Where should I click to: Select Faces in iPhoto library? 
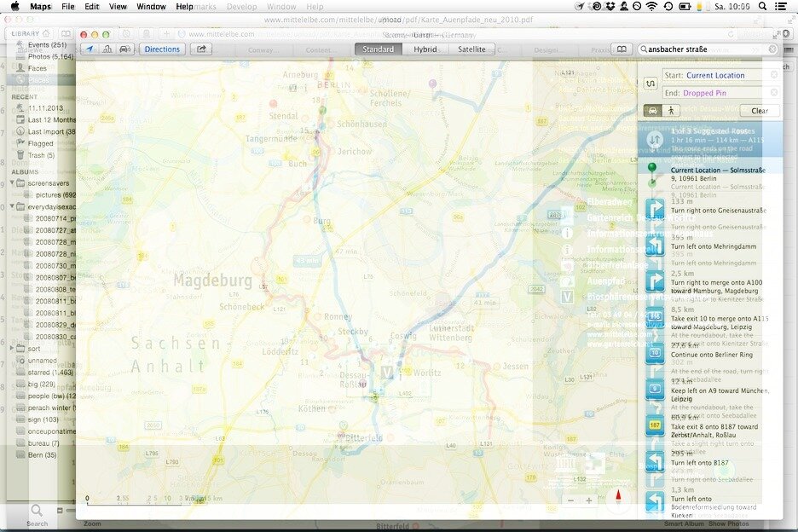tap(38, 68)
